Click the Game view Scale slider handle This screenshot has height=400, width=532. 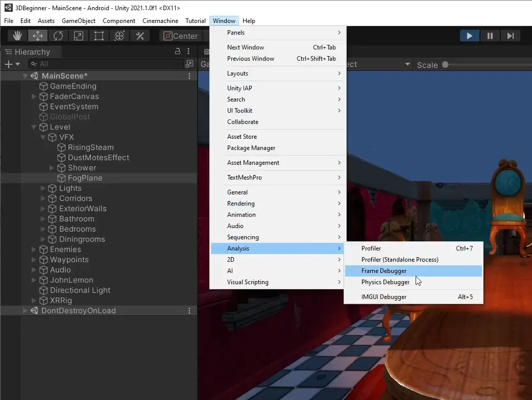click(445, 65)
